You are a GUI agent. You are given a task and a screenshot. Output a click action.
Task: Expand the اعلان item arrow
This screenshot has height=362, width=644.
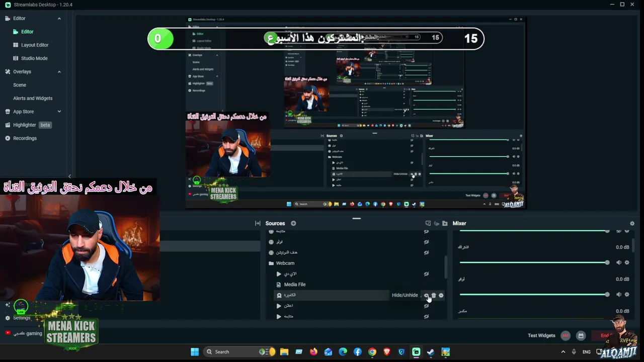(x=279, y=306)
